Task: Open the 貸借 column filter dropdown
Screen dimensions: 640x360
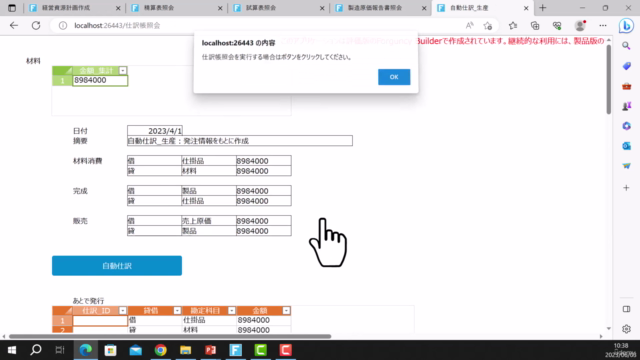Action: (177, 311)
